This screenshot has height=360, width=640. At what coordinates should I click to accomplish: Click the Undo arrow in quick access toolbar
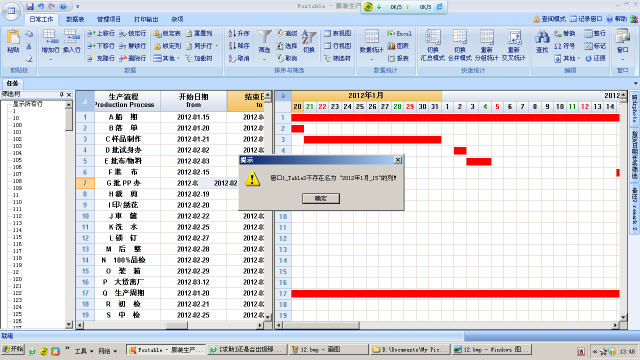pos(41,7)
